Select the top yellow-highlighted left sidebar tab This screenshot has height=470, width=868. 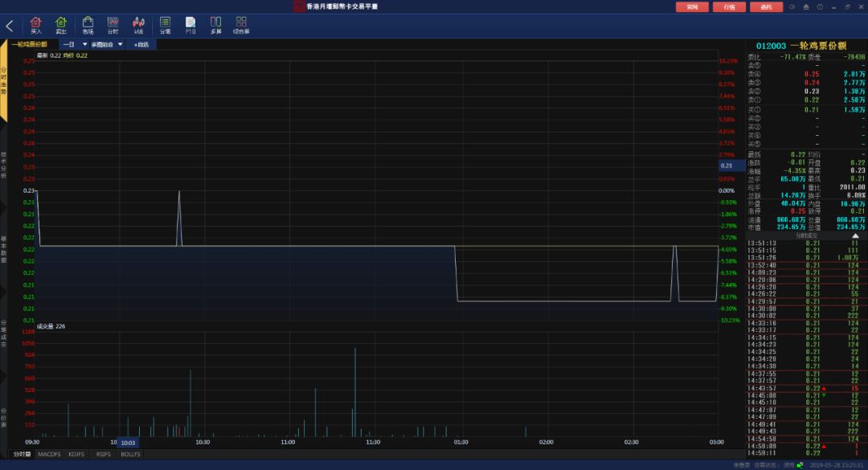(3, 81)
